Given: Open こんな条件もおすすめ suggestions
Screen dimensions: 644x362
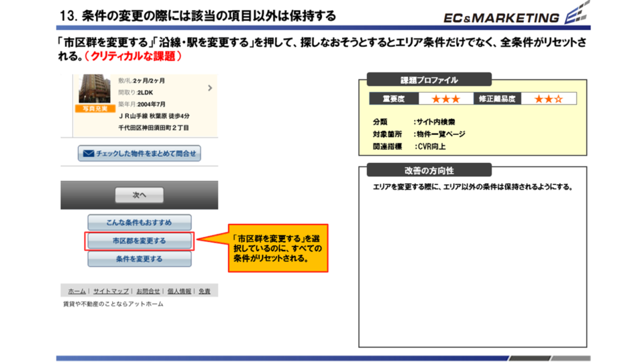Looking at the screenshot, I should click(140, 223).
